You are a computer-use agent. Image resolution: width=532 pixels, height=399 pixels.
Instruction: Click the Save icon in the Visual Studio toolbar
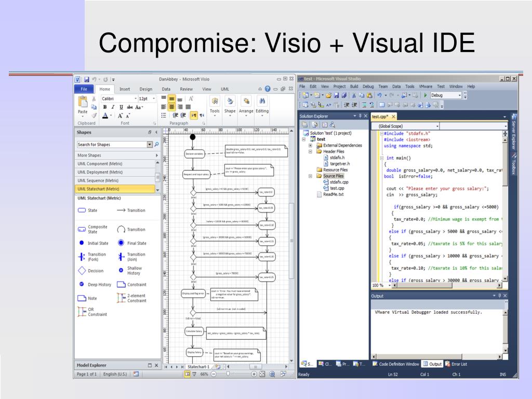pos(336,96)
